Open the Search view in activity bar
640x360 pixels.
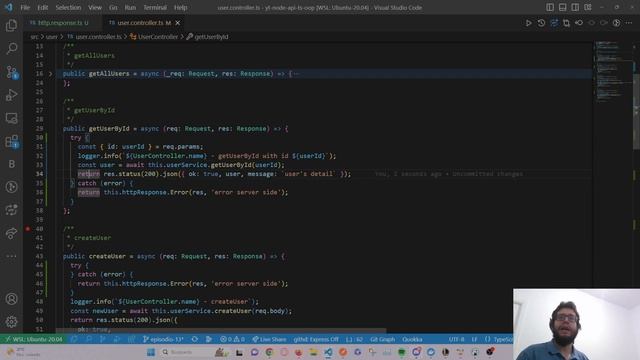(x=11, y=49)
